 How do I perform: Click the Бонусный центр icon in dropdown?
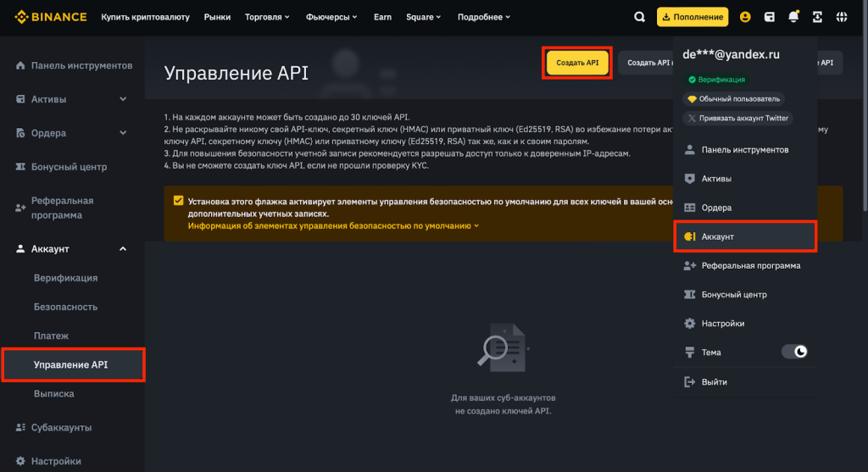[690, 294]
